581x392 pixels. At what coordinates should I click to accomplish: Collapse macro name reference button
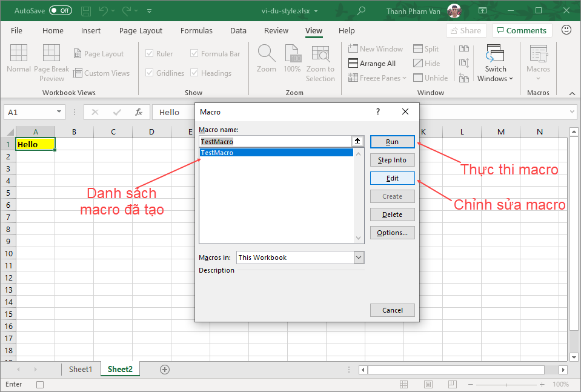pyautogui.click(x=357, y=141)
